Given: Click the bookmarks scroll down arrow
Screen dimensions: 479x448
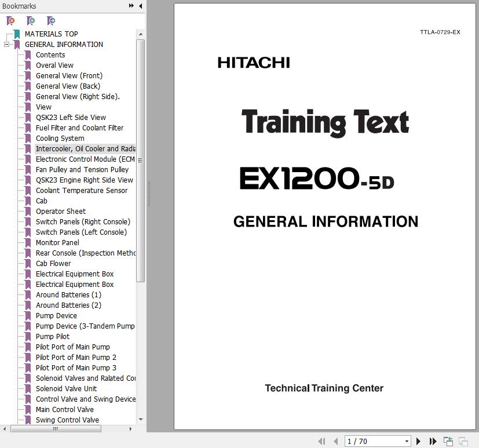Looking at the screenshot, I should [141, 419].
